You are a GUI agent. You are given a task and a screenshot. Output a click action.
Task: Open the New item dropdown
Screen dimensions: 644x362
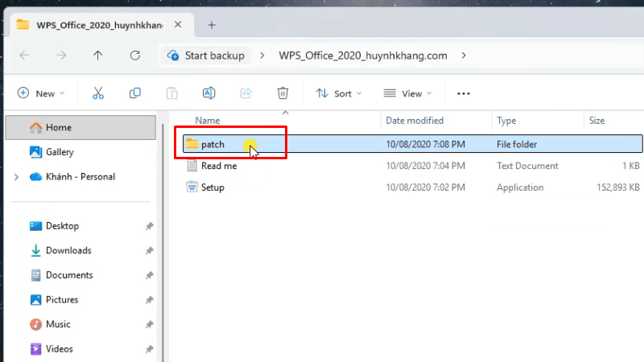41,93
